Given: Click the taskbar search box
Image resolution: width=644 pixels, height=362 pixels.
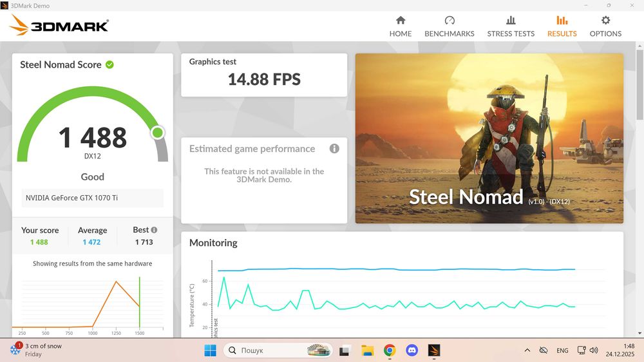Looking at the screenshot, I should coord(278,350).
